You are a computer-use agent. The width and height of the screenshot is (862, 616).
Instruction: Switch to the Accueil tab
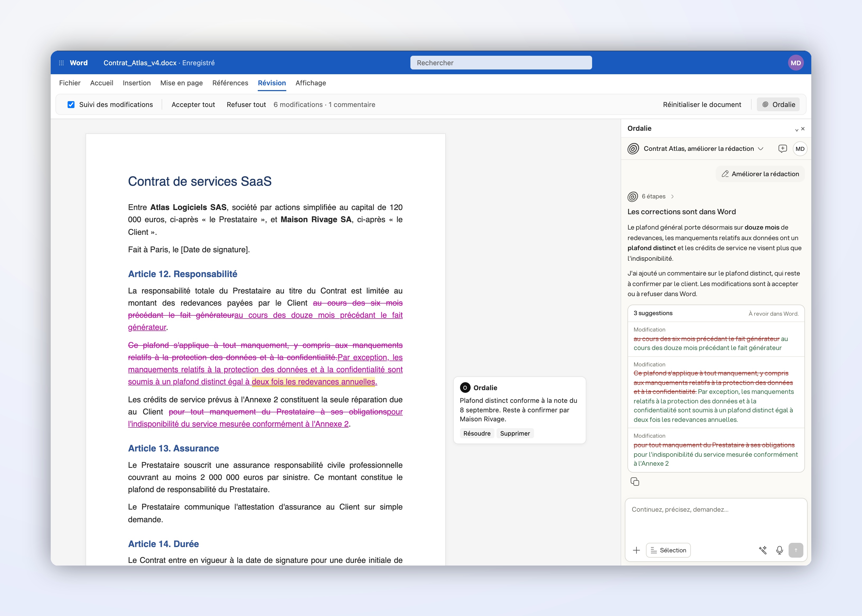[x=102, y=83]
